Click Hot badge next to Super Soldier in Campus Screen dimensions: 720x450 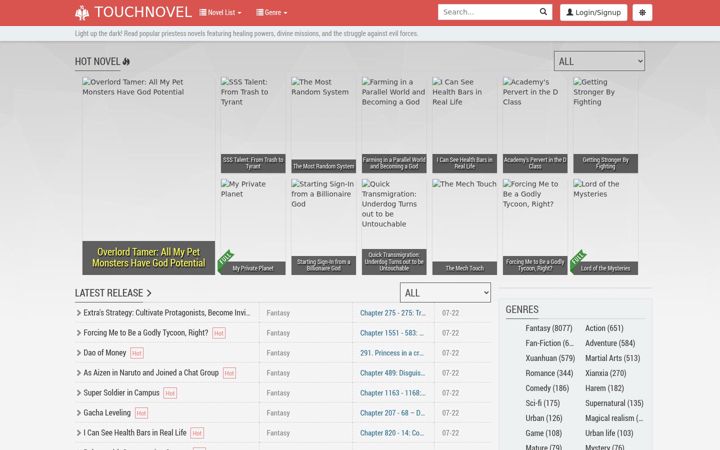coord(170,393)
